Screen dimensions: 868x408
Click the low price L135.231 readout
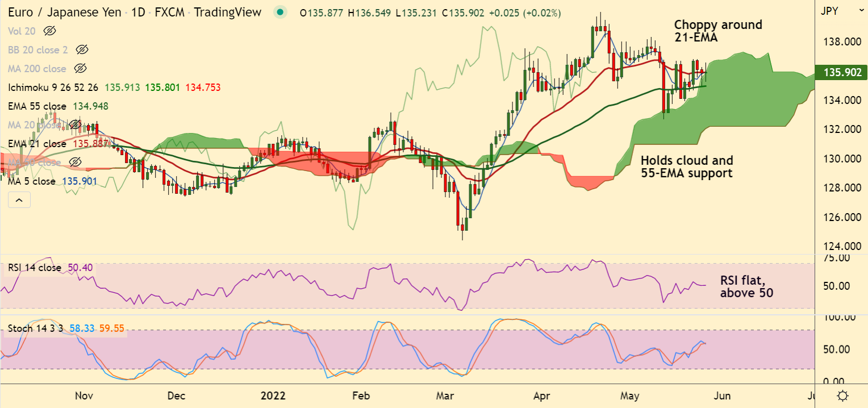tap(416, 12)
